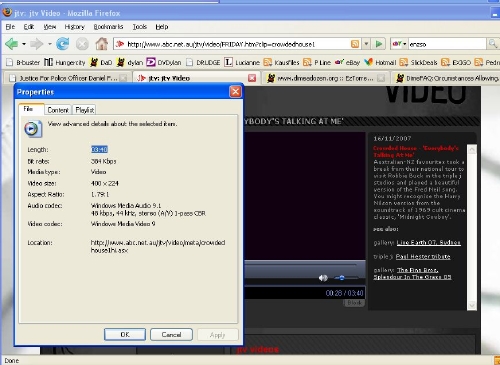This screenshot has height=365, width=500.
Task: Open the Lucianne bookmark
Action: tap(242, 62)
